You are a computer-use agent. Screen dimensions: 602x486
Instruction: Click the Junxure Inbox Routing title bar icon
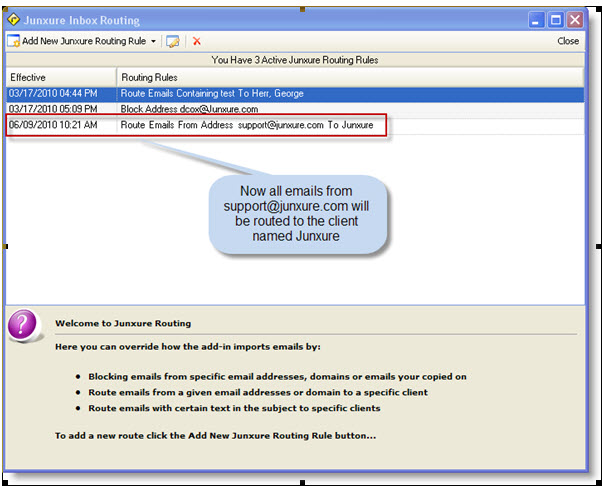pos(13,19)
